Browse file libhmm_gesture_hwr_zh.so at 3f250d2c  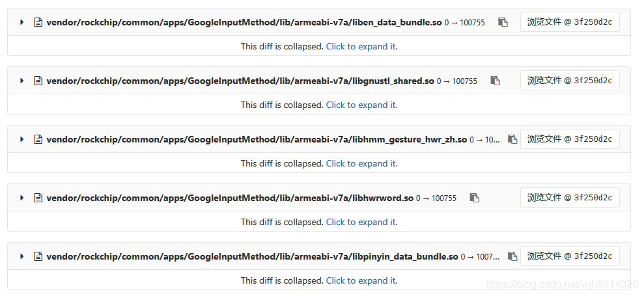[x=570, y=139]
